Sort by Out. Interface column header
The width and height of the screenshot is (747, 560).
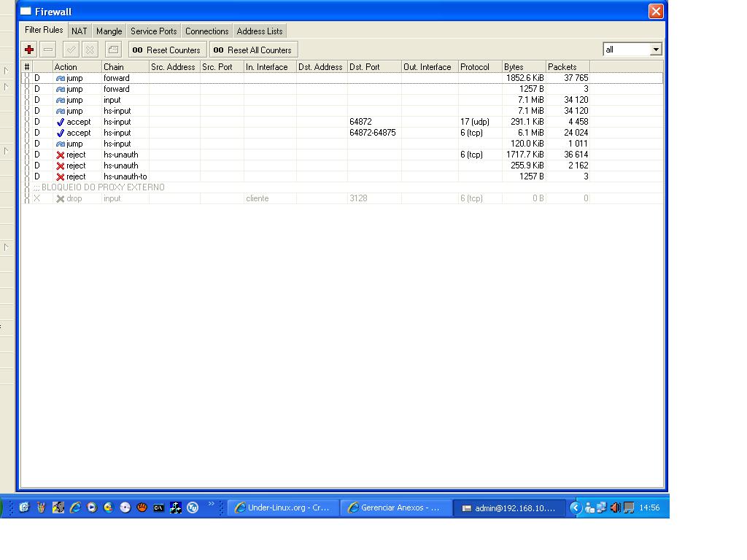pyautogui.click(x=430, y=66)
